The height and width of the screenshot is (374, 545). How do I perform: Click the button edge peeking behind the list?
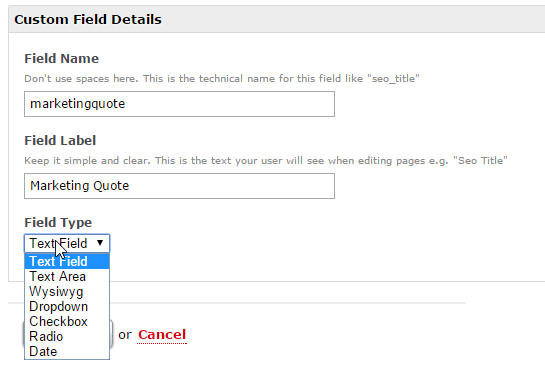tap(111, 334)
